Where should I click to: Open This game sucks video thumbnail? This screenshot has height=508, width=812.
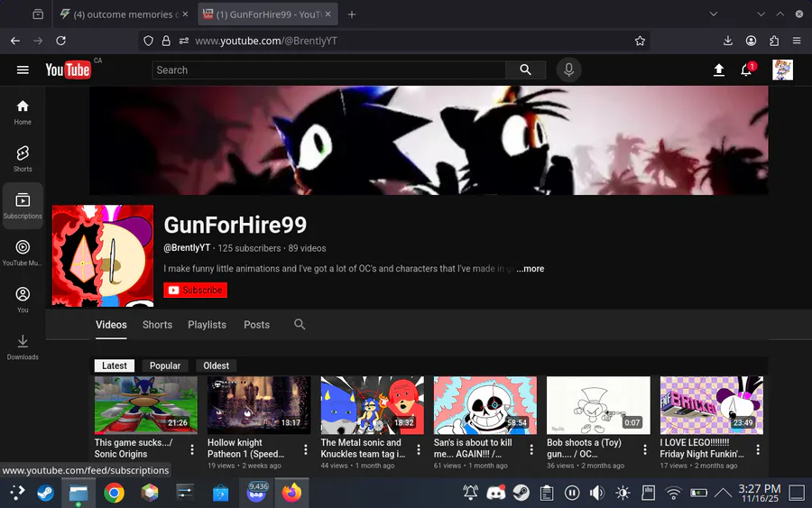coord(146,405)
